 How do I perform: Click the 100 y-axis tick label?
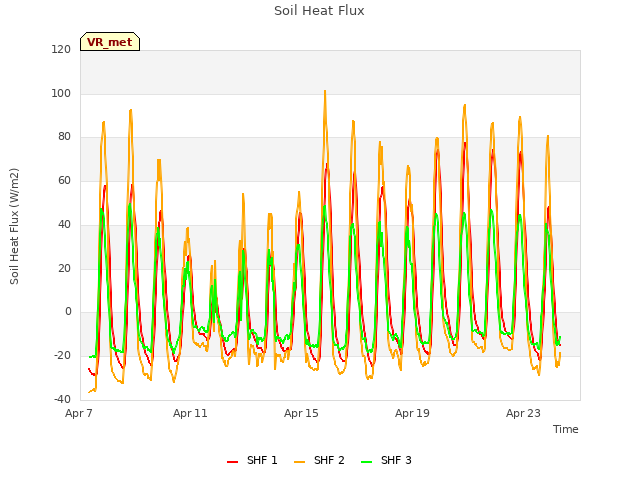click(x=61, y=93)
